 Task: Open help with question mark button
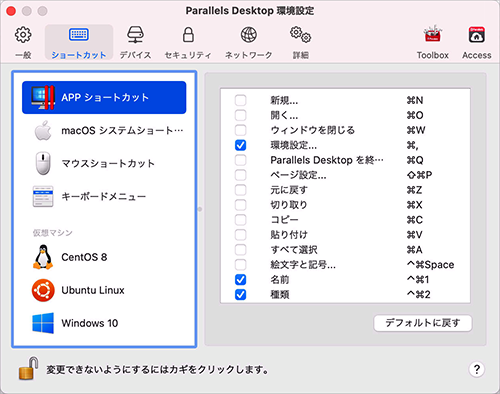coord(477,369)
